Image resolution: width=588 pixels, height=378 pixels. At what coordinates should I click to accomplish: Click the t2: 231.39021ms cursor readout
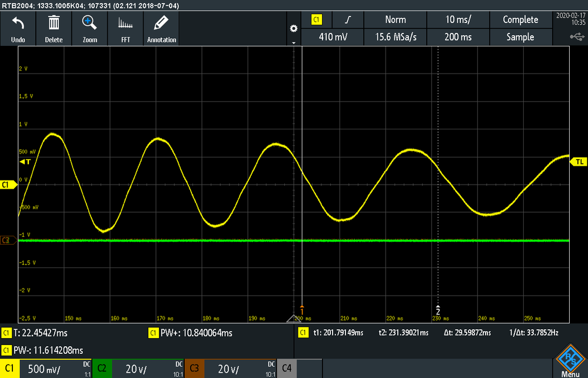(404, 333)
